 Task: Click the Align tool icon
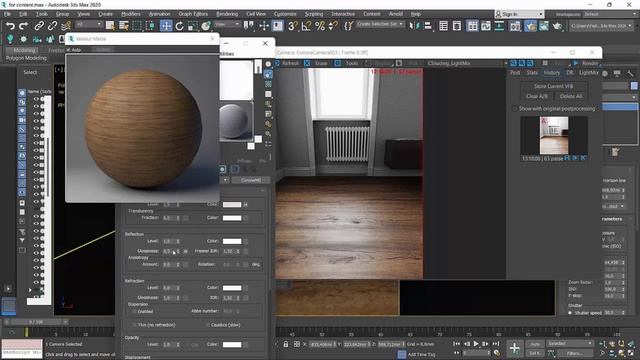[427, 26]
